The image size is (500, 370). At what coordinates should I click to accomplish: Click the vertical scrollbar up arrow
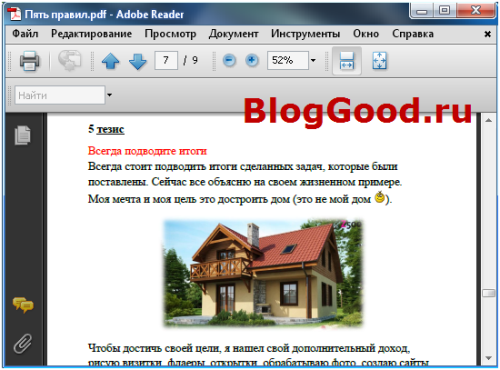489,120
